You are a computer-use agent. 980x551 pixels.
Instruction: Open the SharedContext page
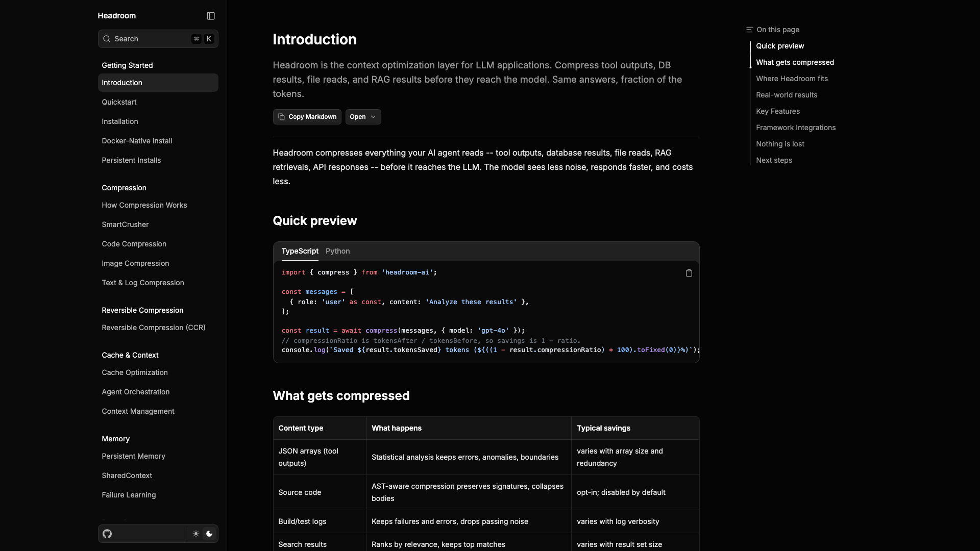tap(158, 475)
